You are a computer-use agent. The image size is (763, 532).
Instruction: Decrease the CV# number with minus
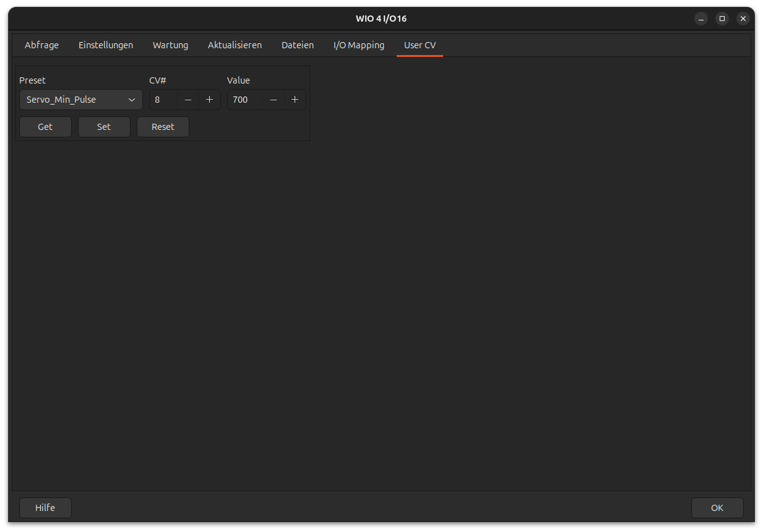(x=188, y=100)
